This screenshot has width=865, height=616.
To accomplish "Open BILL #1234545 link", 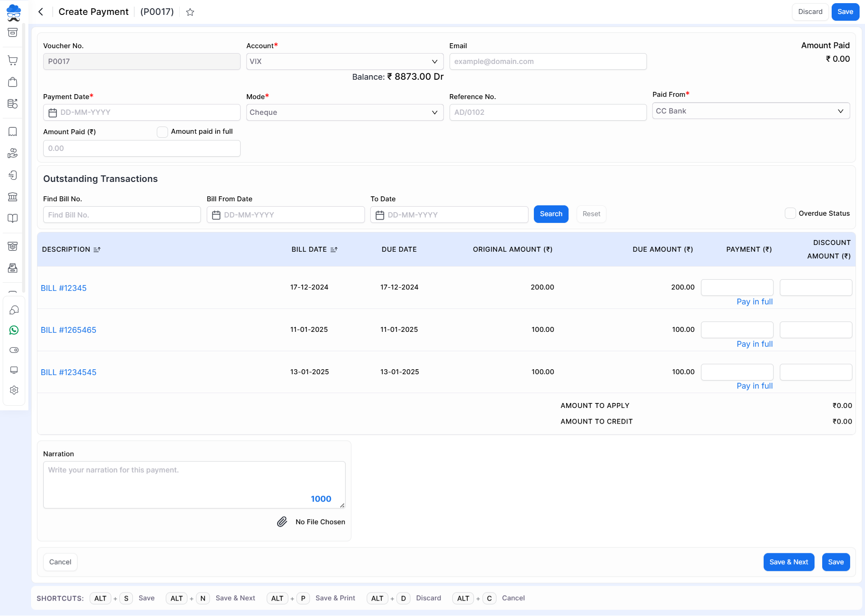I will tap(68, 372).
